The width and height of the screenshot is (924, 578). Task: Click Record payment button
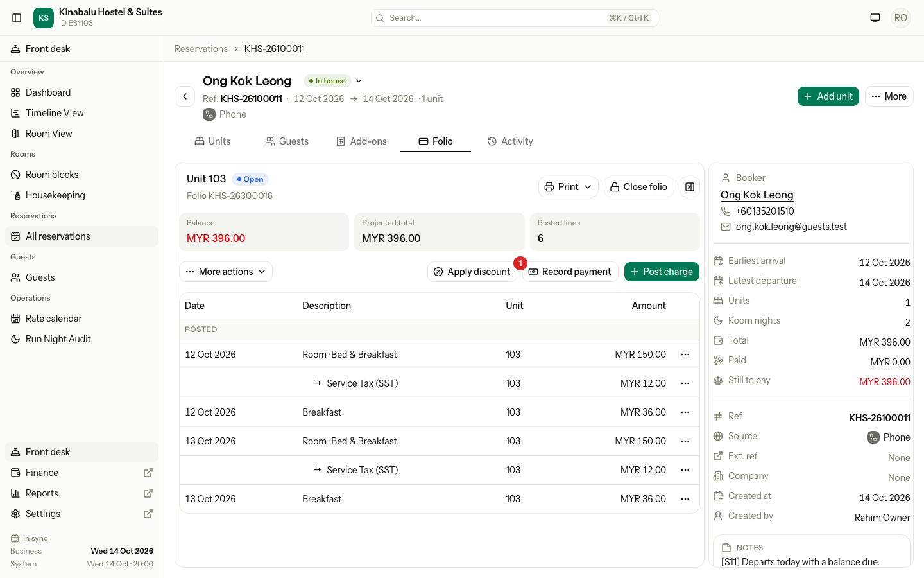(570, 272)
